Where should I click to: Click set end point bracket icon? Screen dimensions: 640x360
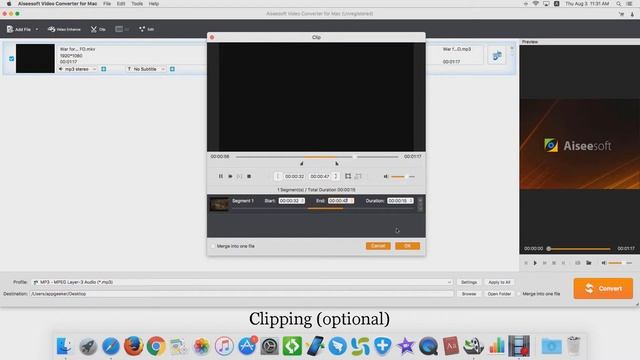(336, 176)
